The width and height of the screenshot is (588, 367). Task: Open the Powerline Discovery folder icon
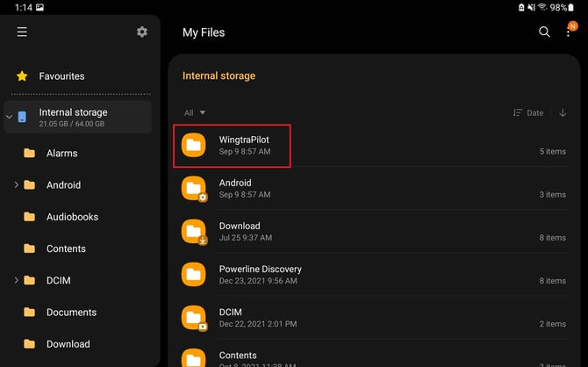coord(193,275)
